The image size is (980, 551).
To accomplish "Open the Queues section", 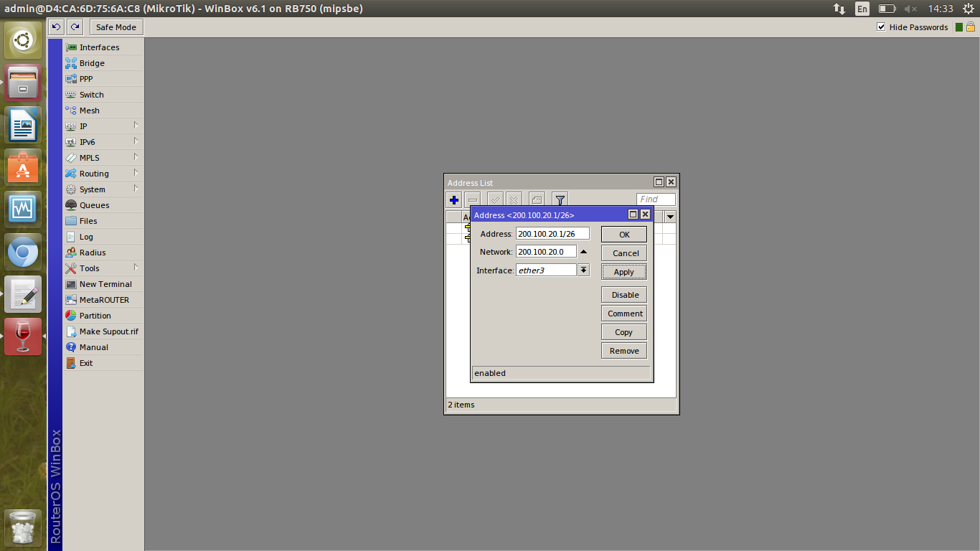I will pyautogui.click(x=103, y=205).
